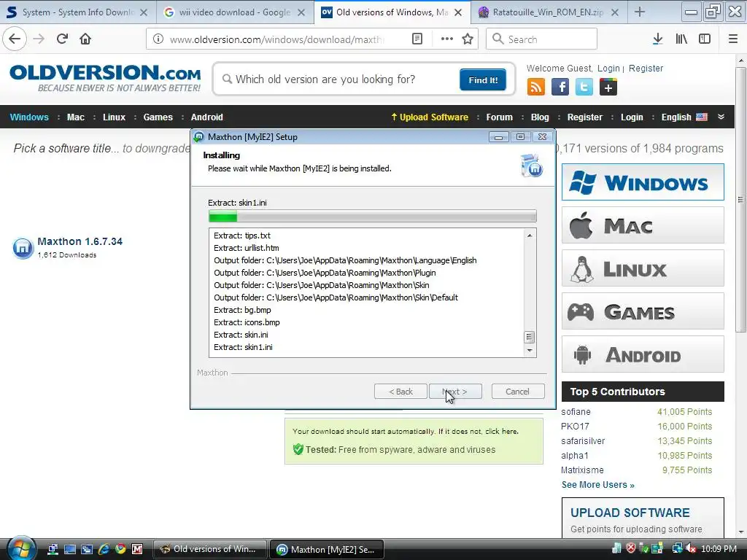The width and height of the screenshot is (747, 560).
Task: Click the install log scroll up arrow
Action: [x=530, y=236]
